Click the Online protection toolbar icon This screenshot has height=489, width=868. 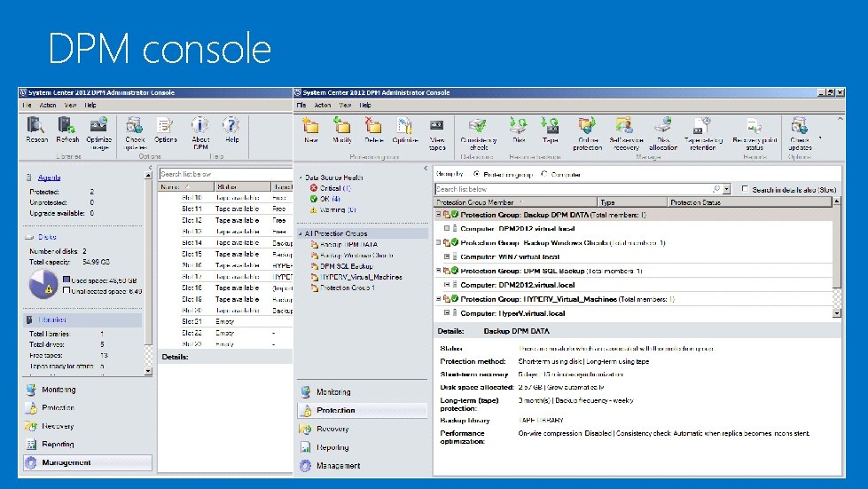(x=587, y=126)
